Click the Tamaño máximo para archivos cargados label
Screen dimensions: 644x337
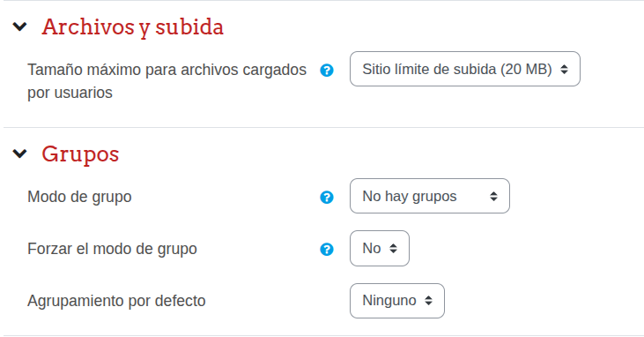[x=167, y=81]
